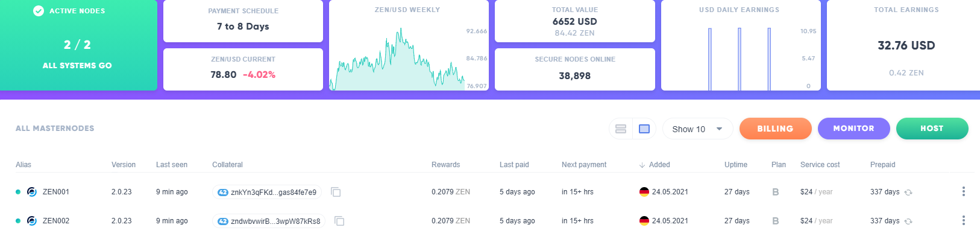
Task: Open ZEN002 row three-dot menu
Action: tap(963, 220)
